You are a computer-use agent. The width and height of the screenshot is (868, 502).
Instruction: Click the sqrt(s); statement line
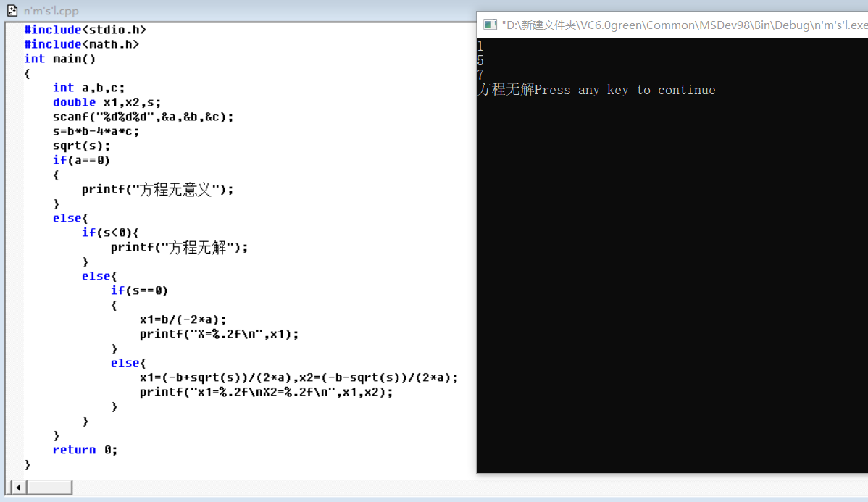coord(81,146)
